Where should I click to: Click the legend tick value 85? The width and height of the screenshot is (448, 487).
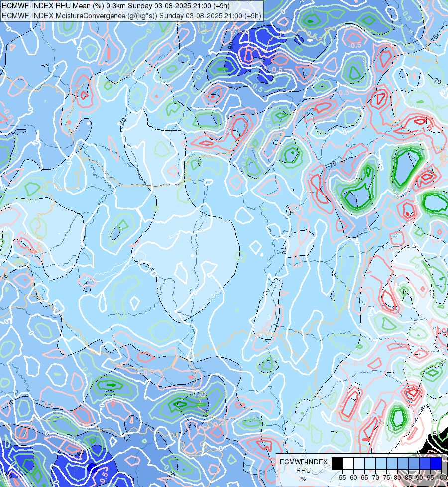click(408, 478)
